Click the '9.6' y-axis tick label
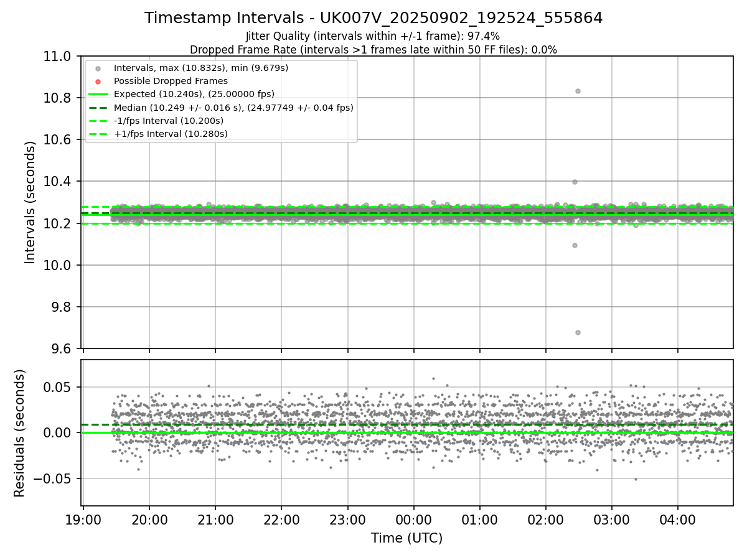The height and width of the screenshot is (560, 747). tap(61, 348)
